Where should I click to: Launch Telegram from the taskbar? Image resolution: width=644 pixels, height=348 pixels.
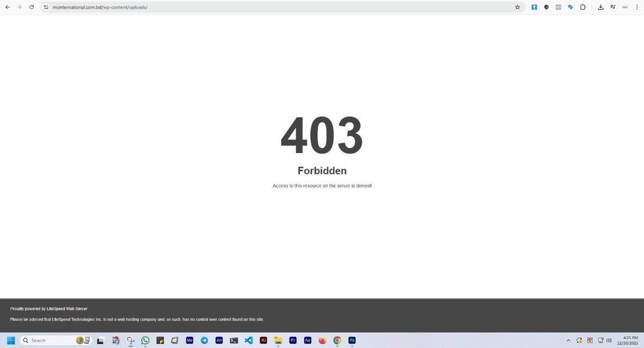coord(204,340)
